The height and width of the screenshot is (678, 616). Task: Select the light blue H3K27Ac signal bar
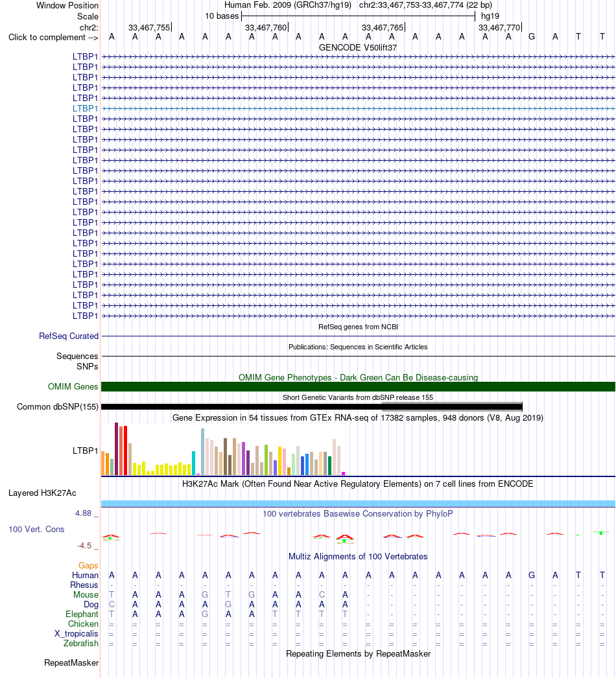coord(358,504)
